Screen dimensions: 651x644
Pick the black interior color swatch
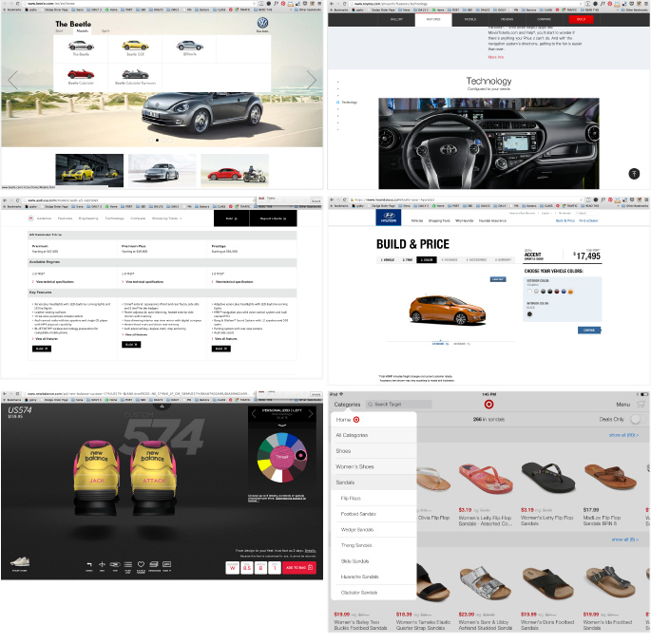[529, 314]
